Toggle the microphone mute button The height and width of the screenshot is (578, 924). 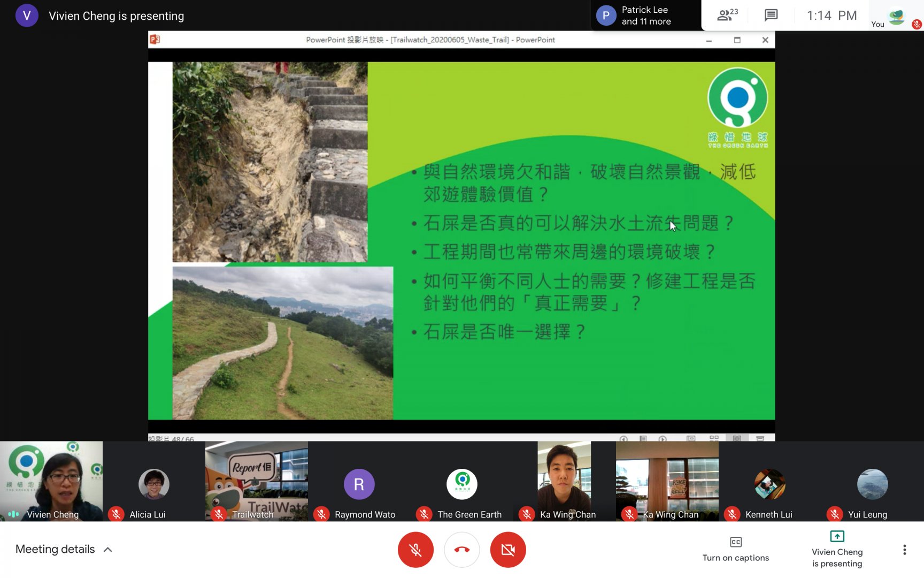point(415,550)
